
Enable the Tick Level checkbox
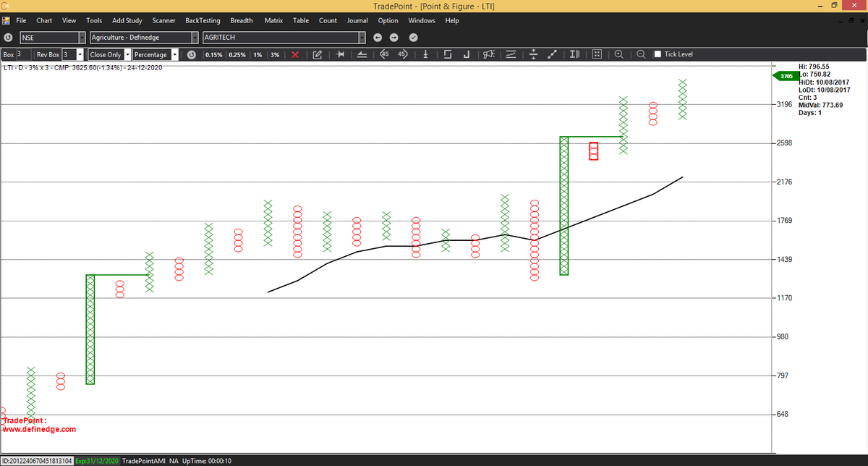pos(658,54)
